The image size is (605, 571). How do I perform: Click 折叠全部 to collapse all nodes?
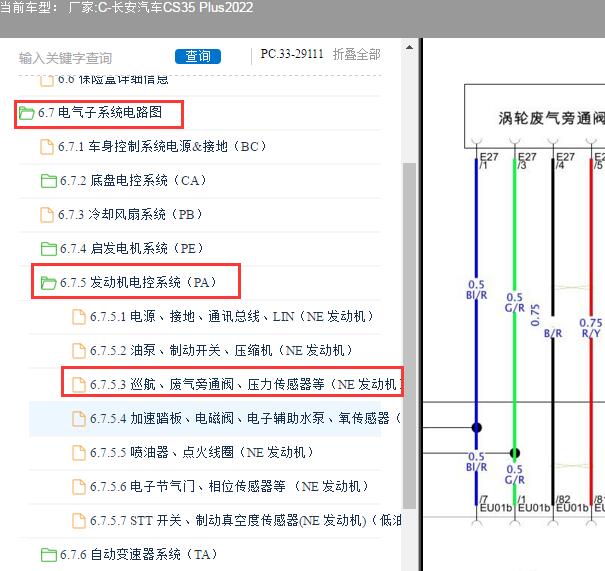tap(357, 54)
